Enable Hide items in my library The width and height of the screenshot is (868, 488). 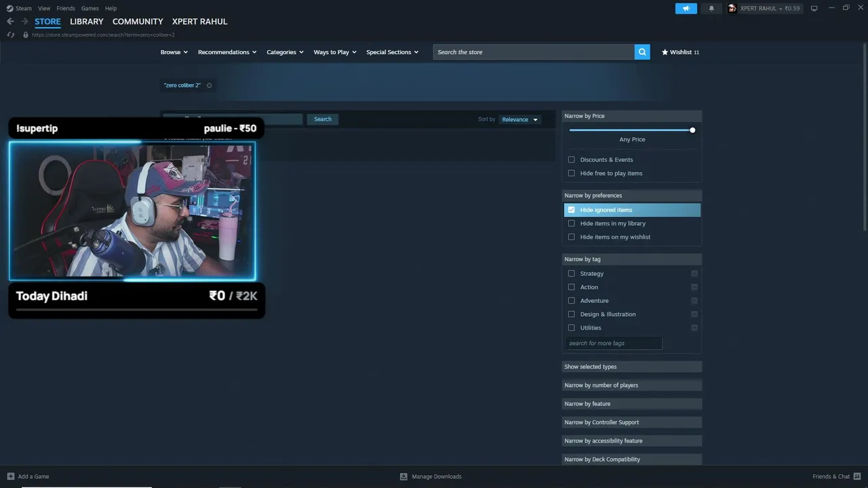(572, 224)
